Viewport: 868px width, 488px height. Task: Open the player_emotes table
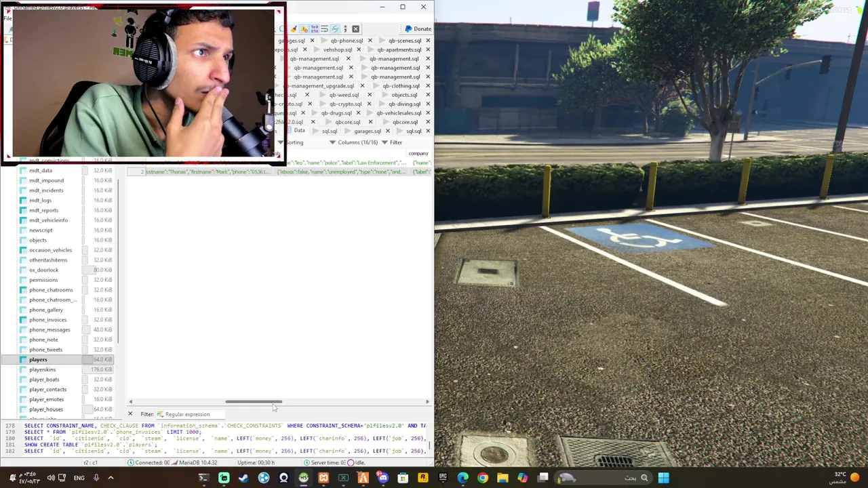tap(46, 399)
